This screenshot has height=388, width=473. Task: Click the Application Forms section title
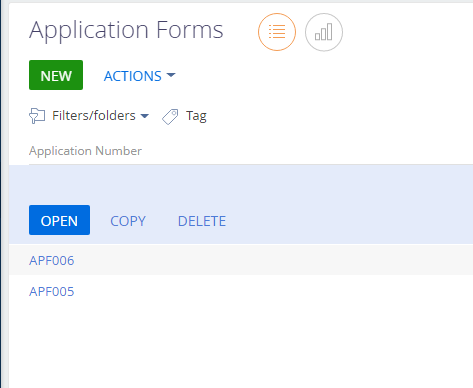[x=126, y=30]
